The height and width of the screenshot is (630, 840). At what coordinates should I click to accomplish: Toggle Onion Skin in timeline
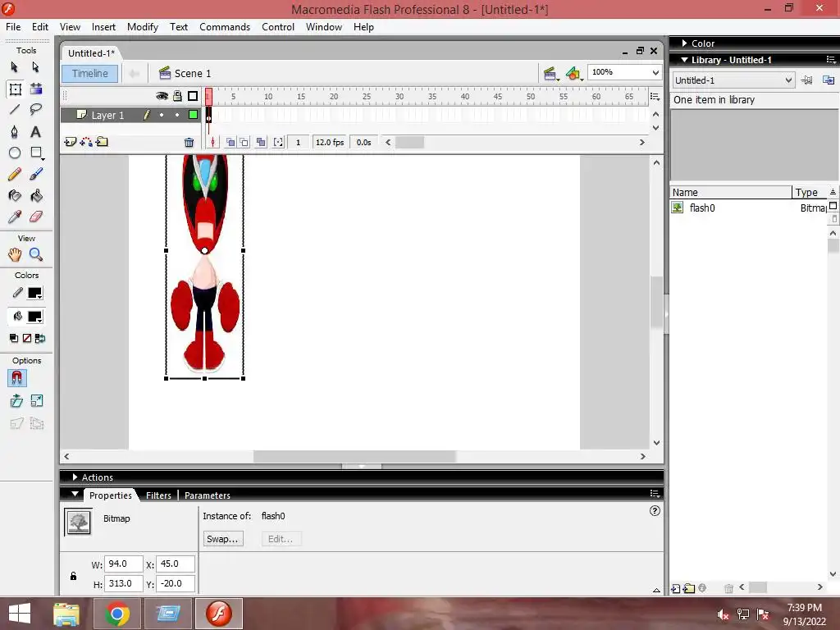point(231,143)
